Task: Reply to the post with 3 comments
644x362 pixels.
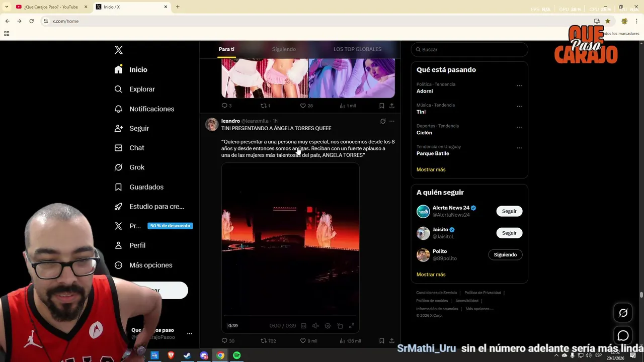Action: coord(226,106)
